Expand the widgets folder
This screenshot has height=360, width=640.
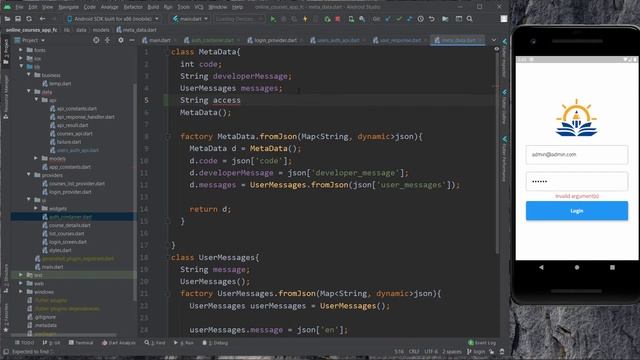click(x=36, y=208)
